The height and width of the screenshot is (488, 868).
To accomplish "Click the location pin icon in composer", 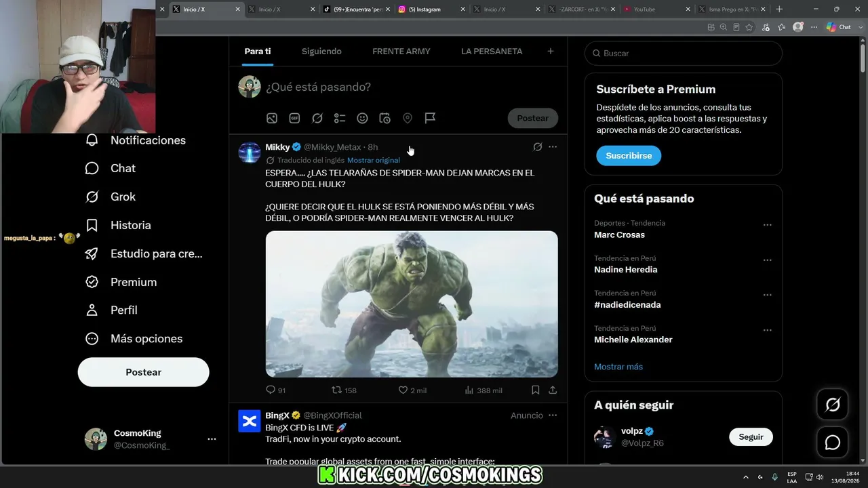I will click(408, 118).
